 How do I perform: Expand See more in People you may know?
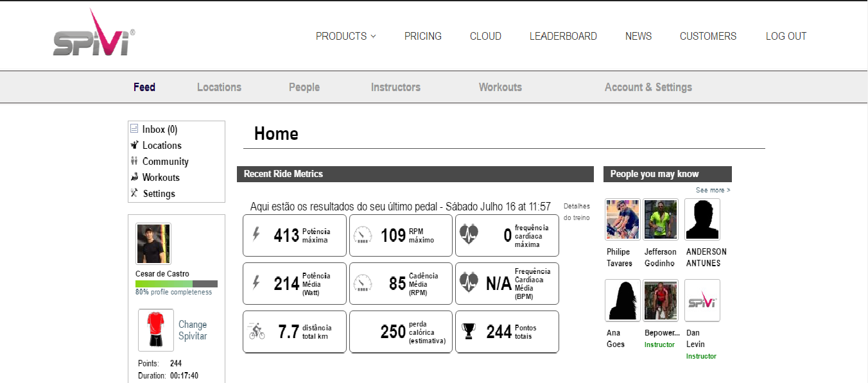point(713,191)
